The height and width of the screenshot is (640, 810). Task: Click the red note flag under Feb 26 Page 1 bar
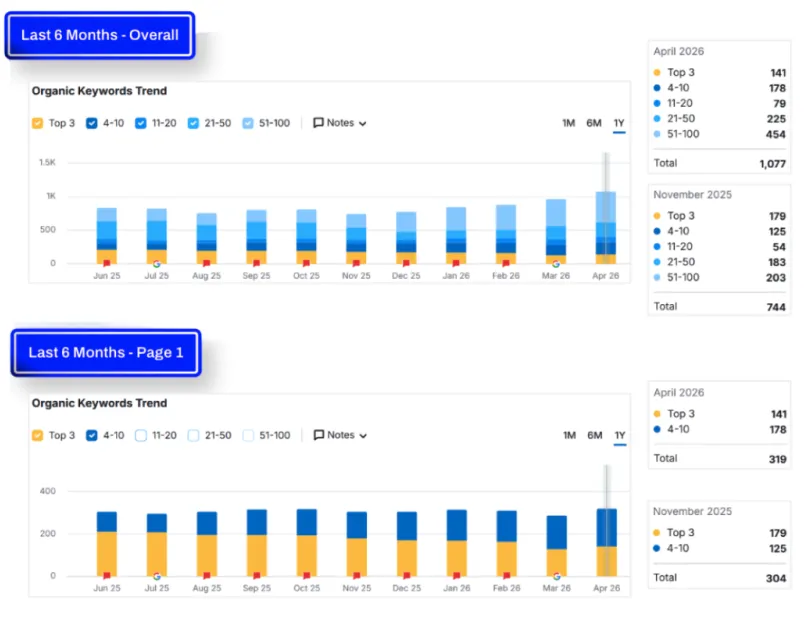506,575
